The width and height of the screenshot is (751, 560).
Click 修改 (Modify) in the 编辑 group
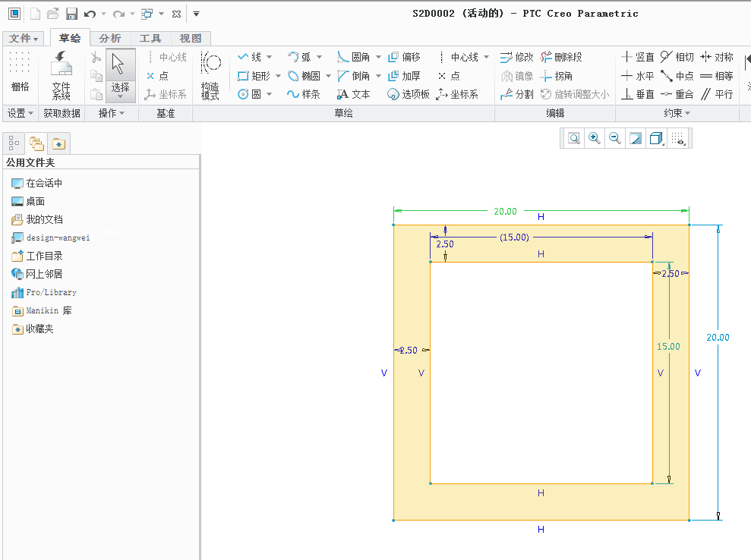coord(517,57)
